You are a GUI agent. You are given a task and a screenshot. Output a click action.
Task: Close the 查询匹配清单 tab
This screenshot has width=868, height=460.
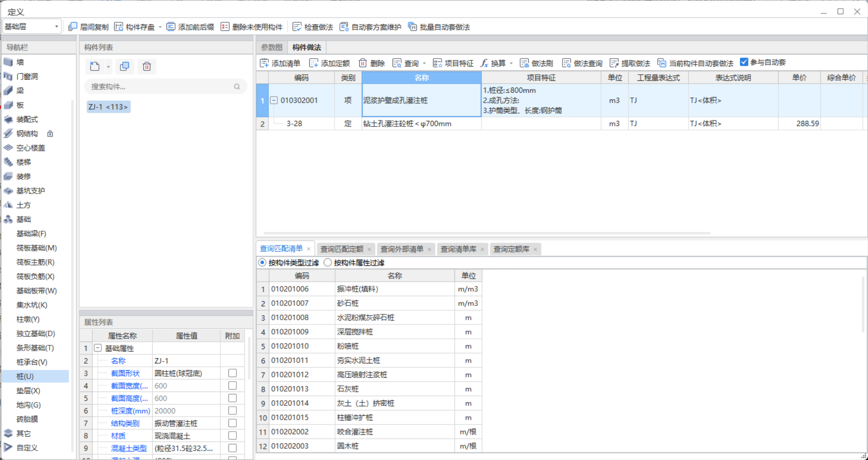pos(308,249)
